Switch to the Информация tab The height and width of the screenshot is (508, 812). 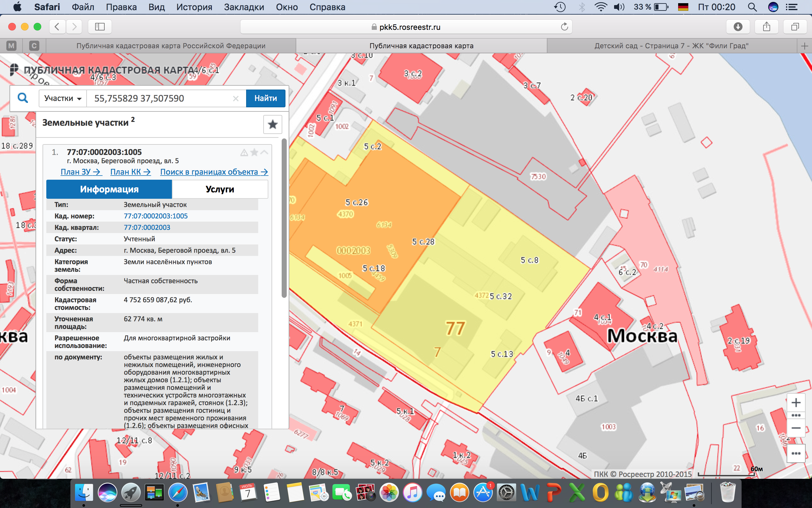tap(109, 189)
